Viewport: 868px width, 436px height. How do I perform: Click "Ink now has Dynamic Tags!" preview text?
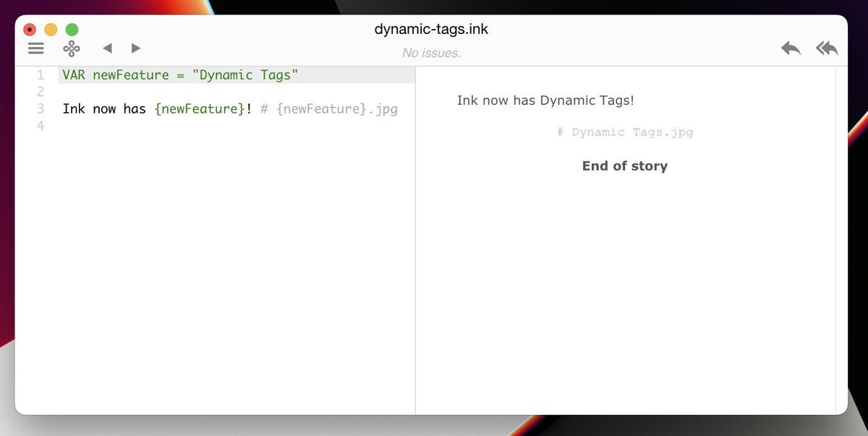coord(545,101)
